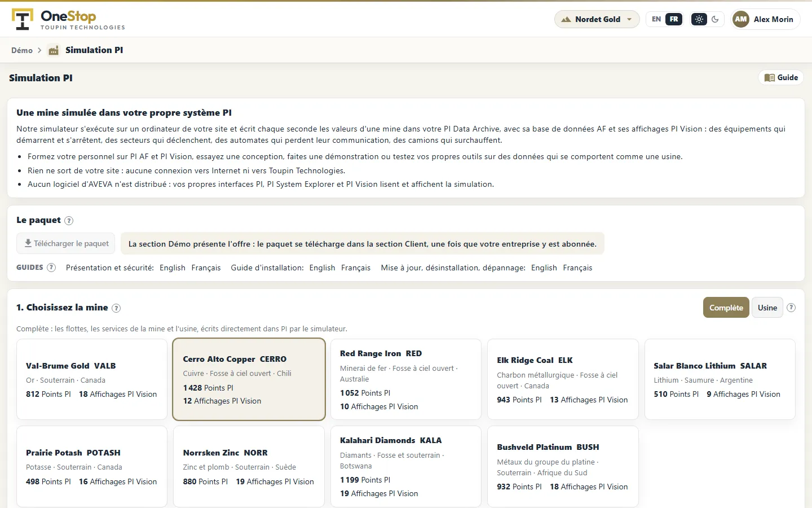Set language to FR
The height and width of the screenshot is (508, 812).
[674, 19]
